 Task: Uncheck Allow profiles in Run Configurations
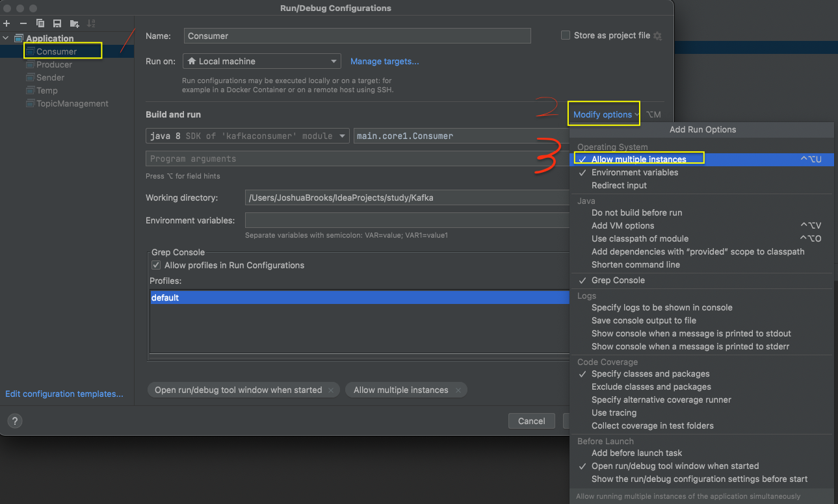coord(156,265)
